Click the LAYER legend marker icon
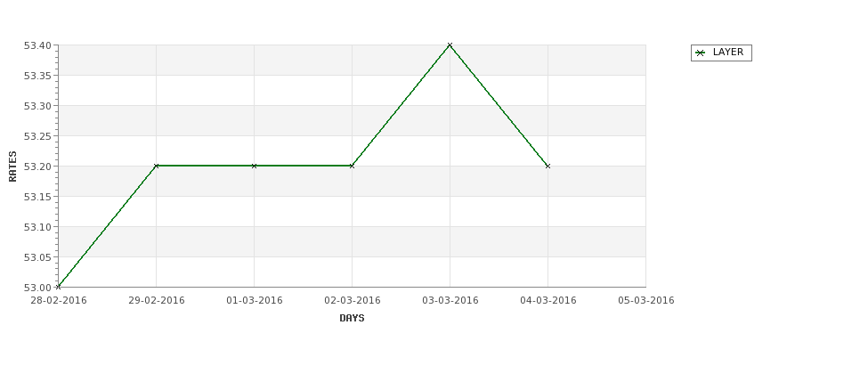The height and width of the screenshot is (382, 868). click(x=701, y=53)
